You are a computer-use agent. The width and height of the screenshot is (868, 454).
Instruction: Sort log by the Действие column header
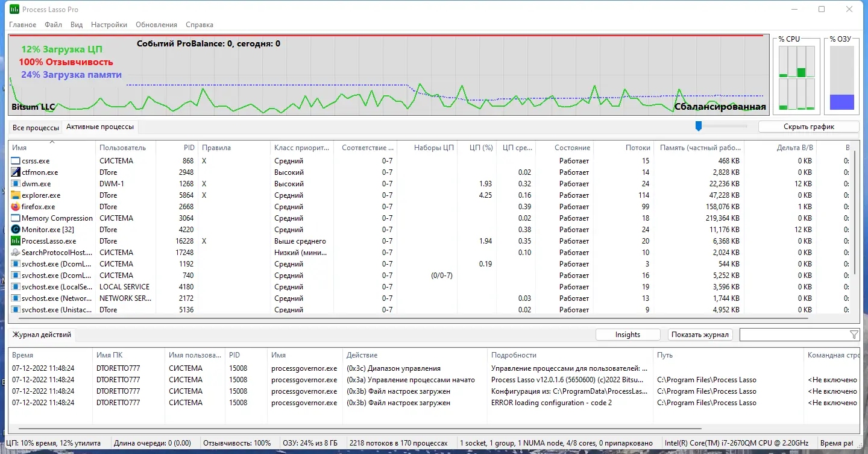(415, 355)
